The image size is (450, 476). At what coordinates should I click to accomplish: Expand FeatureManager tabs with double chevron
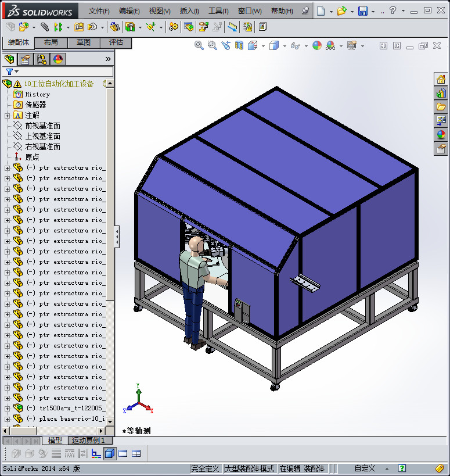[108, 59]
